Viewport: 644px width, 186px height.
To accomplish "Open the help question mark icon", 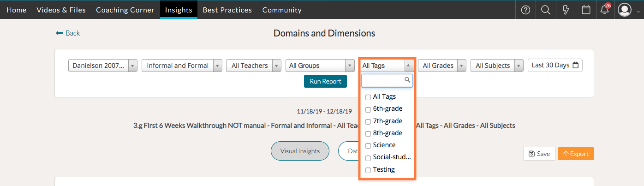I will tap(525, 10).
